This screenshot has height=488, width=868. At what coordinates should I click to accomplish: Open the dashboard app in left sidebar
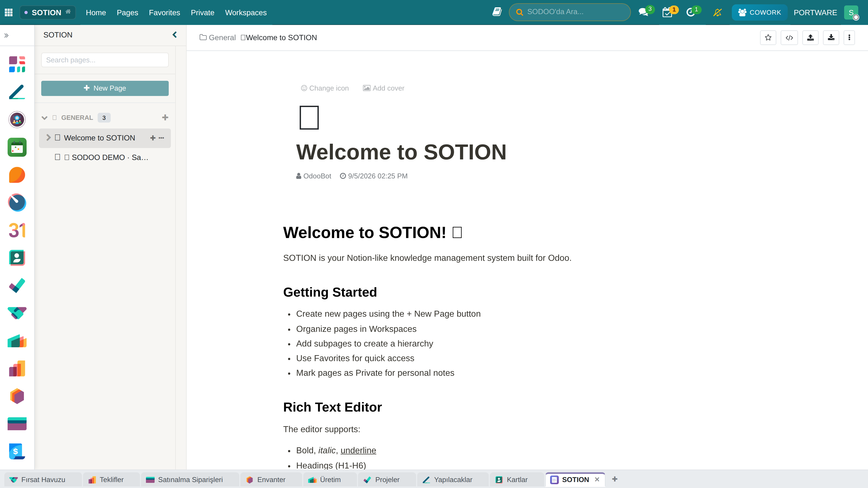pos(17,64)
